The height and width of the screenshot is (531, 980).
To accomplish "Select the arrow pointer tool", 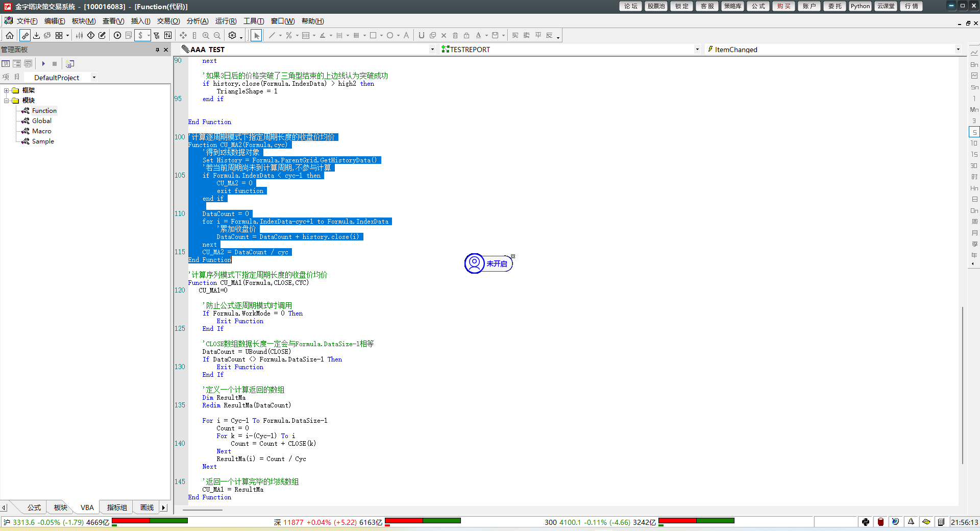I will click(256, 35).
